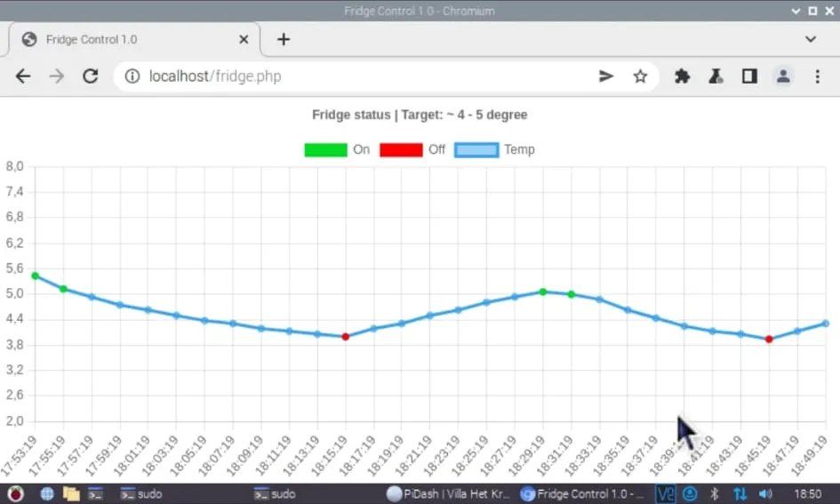Click the red Off point at 18:15:19
The width and height of the screenshot is (840, 504).
tap(346, 337)
